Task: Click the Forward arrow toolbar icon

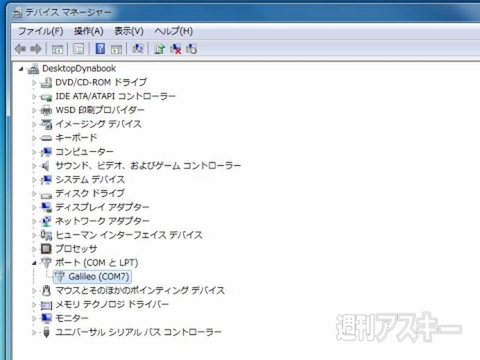Action: (36, 49)
